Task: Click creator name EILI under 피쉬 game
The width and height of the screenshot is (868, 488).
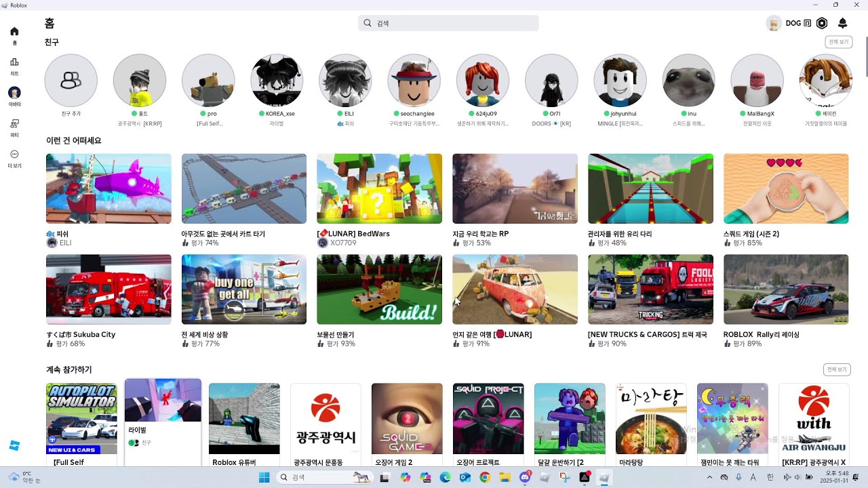Action: tap(65, 243)
